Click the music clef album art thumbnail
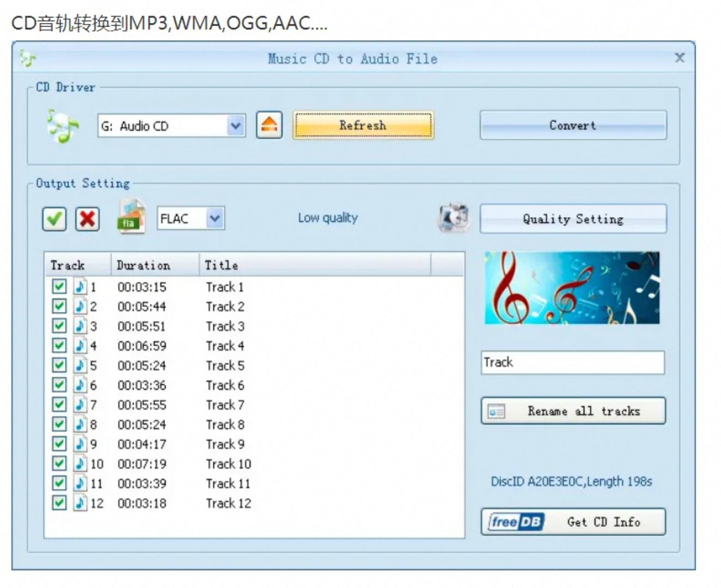The width and height of the screenshot is (721, 588). [572, 287]
